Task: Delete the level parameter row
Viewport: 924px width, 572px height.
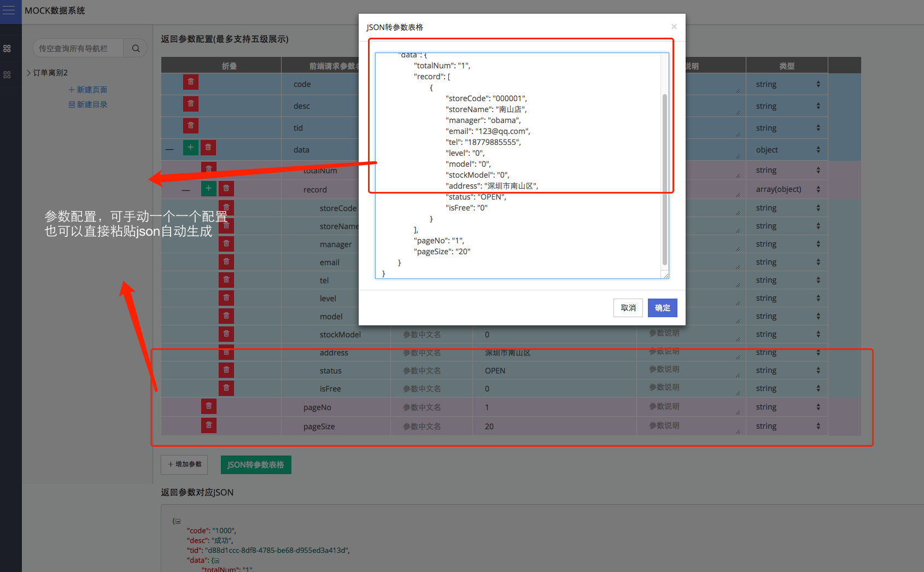Action: tap(226, 297)
